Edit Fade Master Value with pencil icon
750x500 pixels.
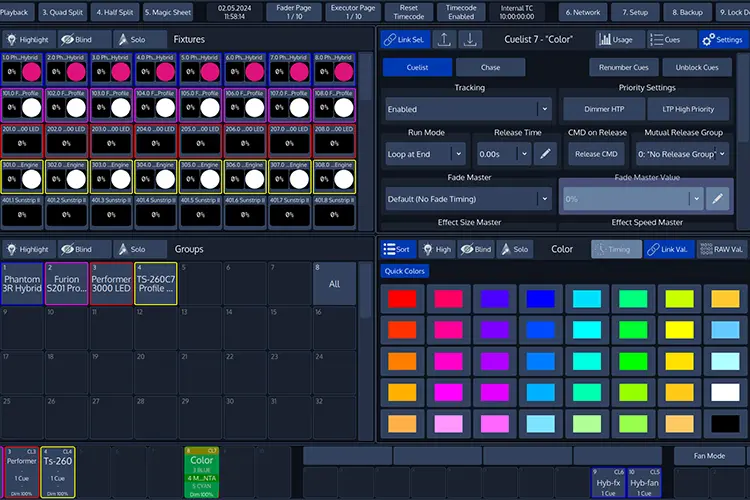point(717,199)
